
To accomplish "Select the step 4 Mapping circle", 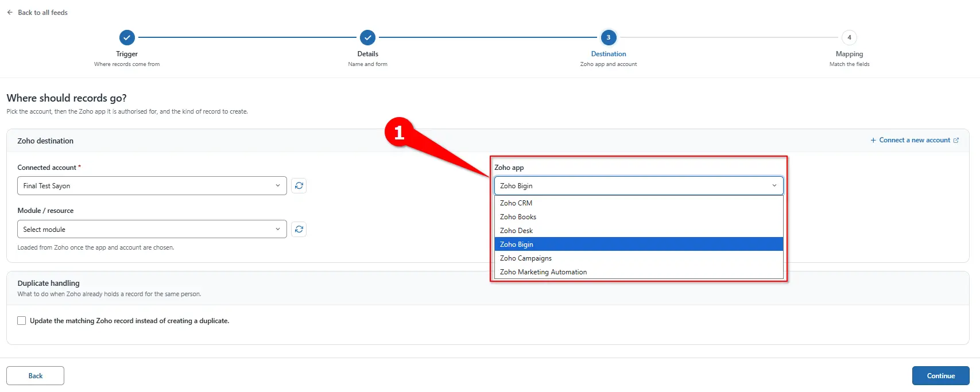I will (849, 37).
